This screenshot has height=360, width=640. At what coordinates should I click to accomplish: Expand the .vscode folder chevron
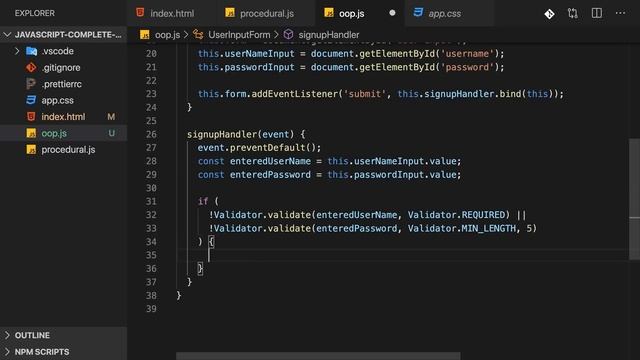17,51
